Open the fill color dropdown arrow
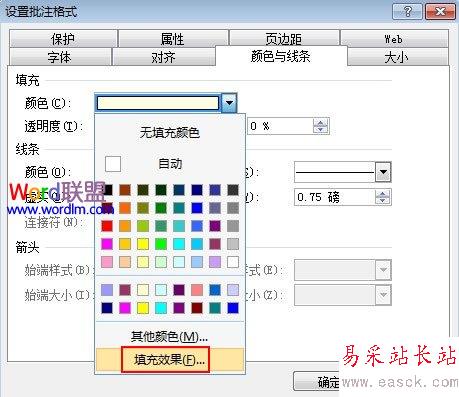The height and width of the screenshot is (397, 459). pos(229,103)
